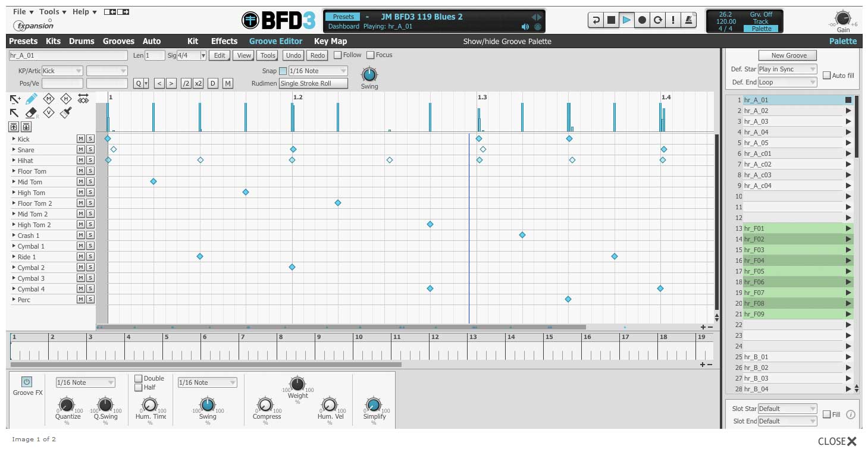The image size is (868, 452).
Task: Select the eraser tool
Action: click(x=32, y=112)
